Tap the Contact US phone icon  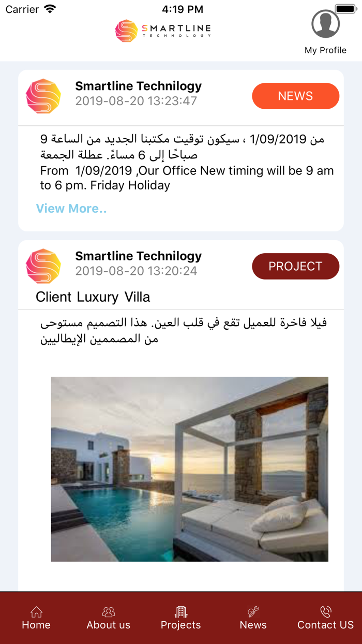pos(325,612)
